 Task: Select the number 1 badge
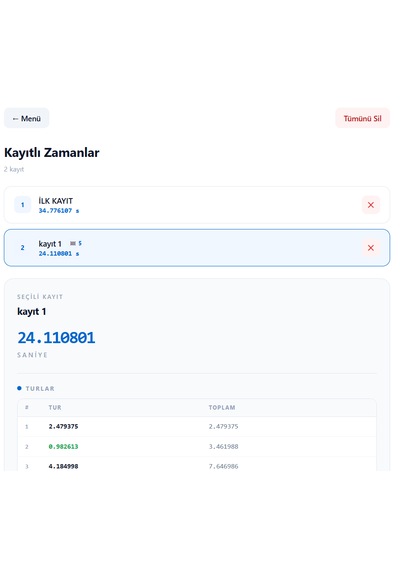[x=23, y=205]
